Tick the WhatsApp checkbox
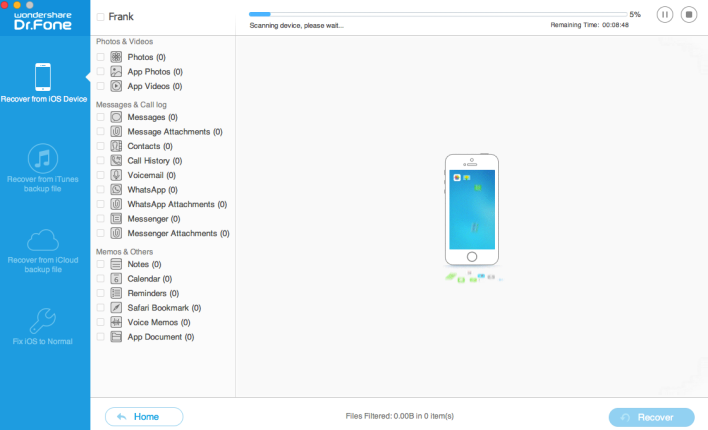The width and height of the screenshot is (708, 430). click(100, 190)
